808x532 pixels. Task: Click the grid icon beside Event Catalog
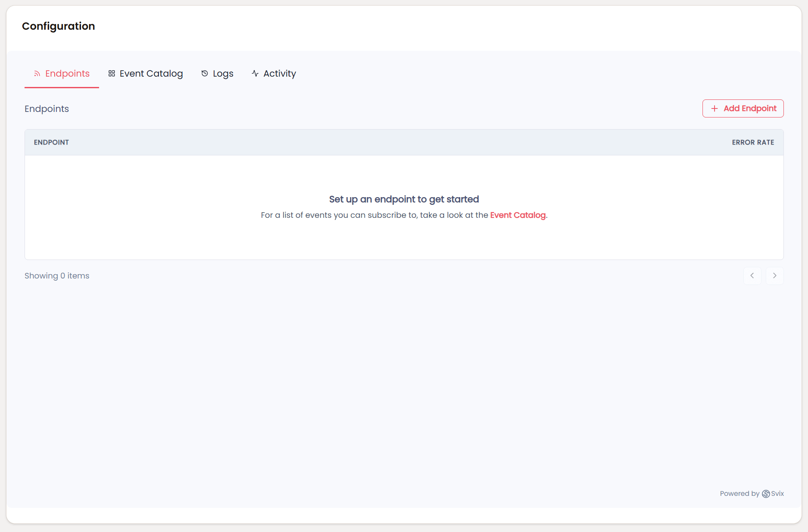111,73
